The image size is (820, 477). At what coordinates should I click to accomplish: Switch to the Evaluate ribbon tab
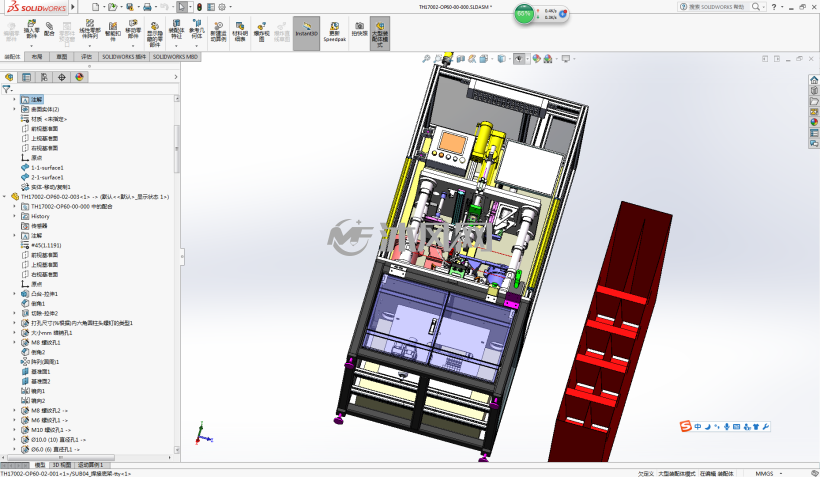86,56
